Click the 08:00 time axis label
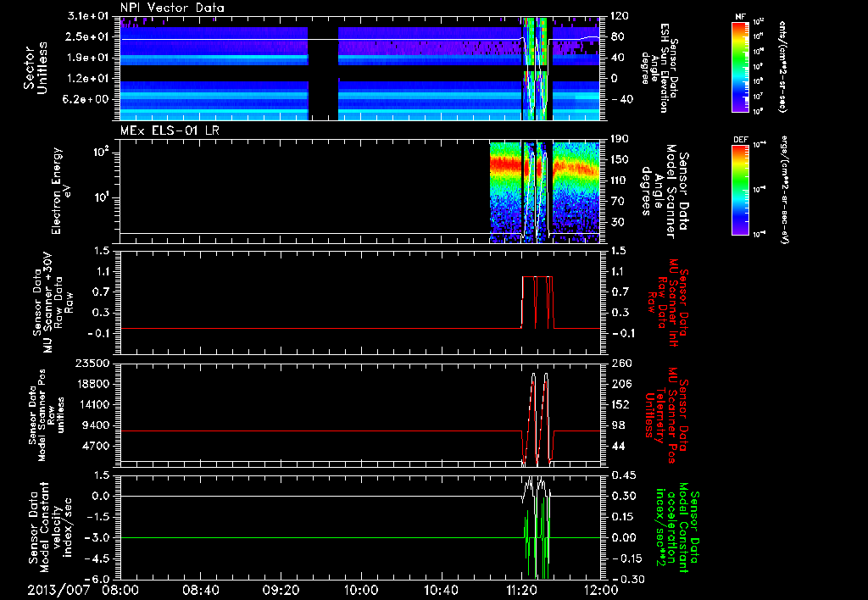Image resolution: width=868 pixels, height=600 pixels. click(x=121, y=589)
